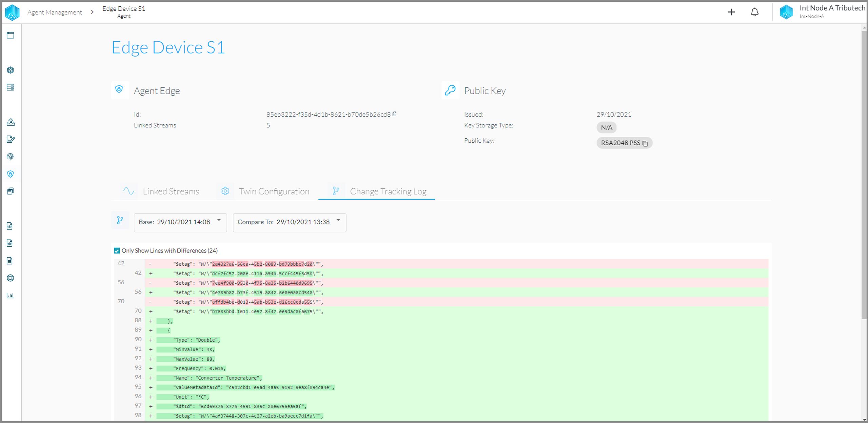Click the added etag line 70

[441, 311]
